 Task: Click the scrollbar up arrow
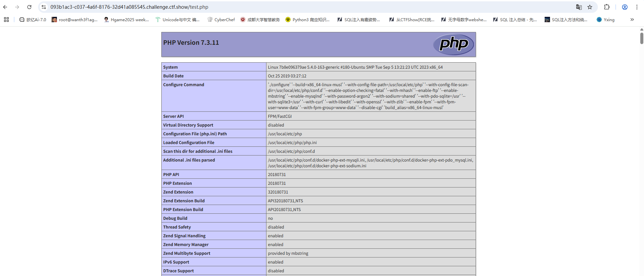642,30
